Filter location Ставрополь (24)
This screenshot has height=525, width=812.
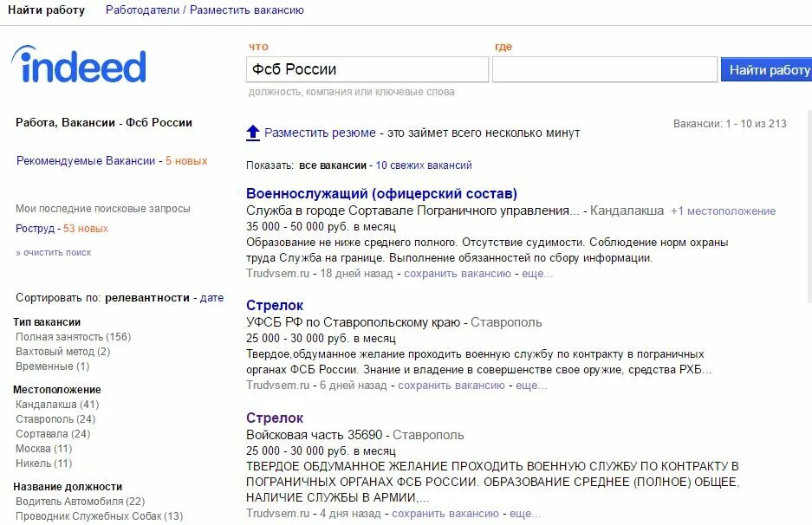tap(55, 418)
